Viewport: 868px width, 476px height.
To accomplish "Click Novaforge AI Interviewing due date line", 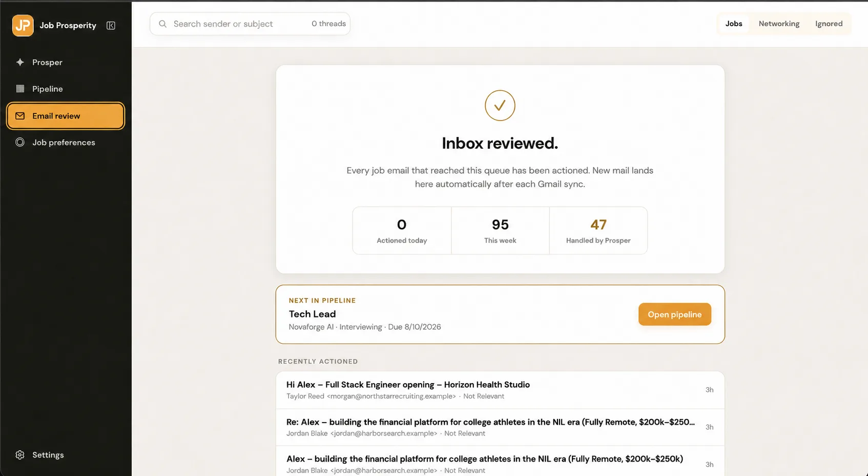I will tap(365, 327).
